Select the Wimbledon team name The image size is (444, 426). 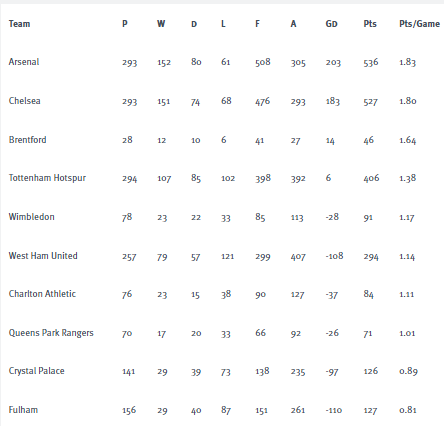(x=31, y=217)
